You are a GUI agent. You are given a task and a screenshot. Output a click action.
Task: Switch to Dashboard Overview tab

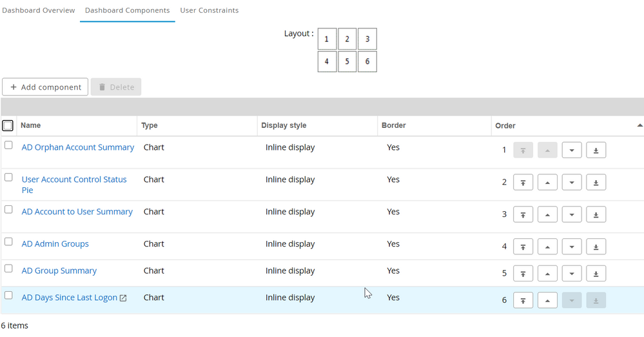(39, 10)
